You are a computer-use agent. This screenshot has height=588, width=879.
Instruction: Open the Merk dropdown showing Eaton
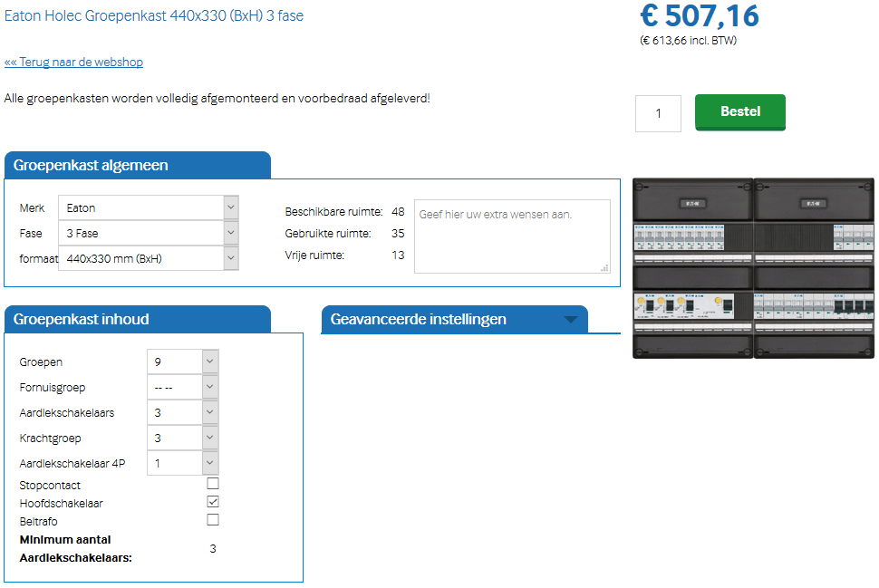149,208
